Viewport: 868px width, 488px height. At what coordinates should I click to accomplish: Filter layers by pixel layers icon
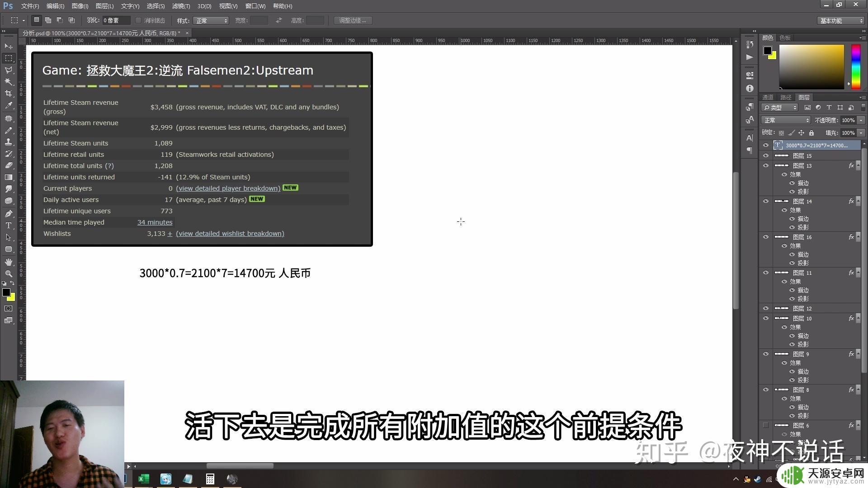pyautogui.click(x=807, y=108)
